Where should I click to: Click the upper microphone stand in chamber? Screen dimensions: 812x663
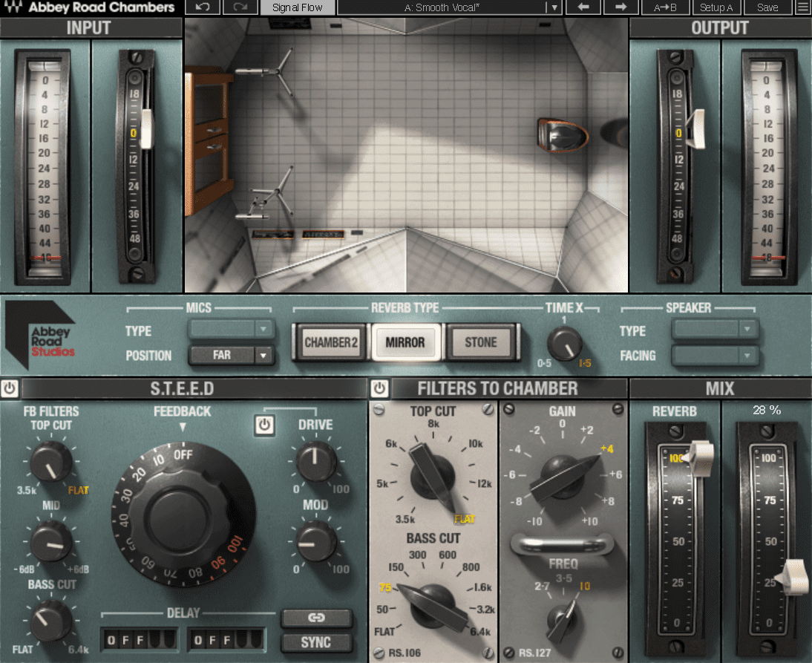[266, 73]
